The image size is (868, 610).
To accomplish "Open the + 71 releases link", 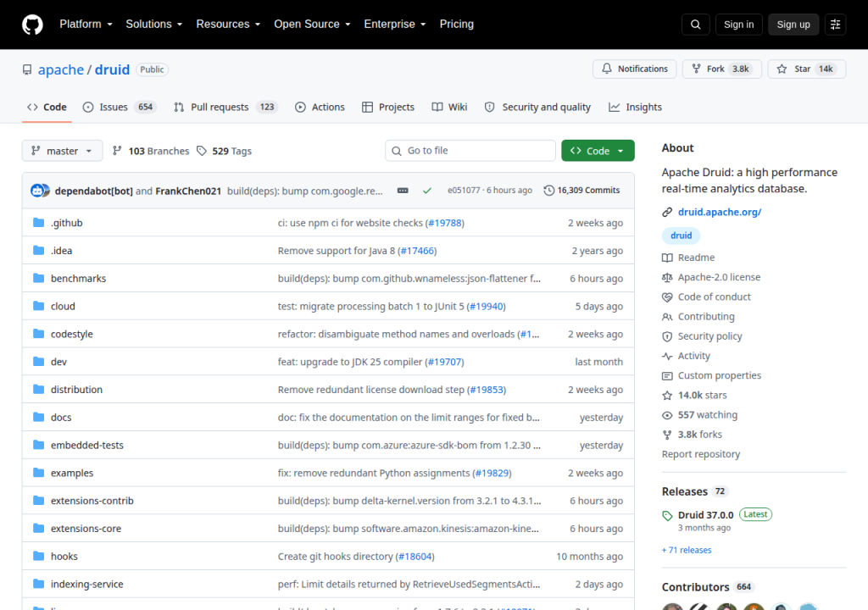I will [687, 550].
